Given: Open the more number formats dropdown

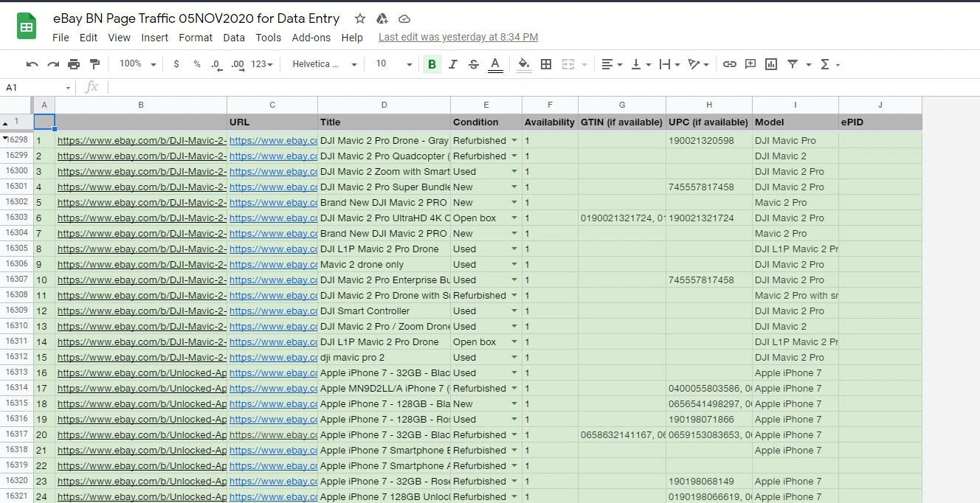Looking at the screenshot, I should (x=262, y=64).
